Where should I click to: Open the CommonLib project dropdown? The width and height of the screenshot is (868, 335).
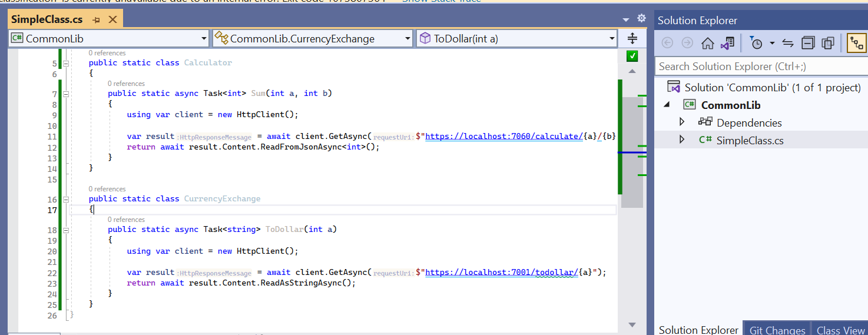coord(204,39)
